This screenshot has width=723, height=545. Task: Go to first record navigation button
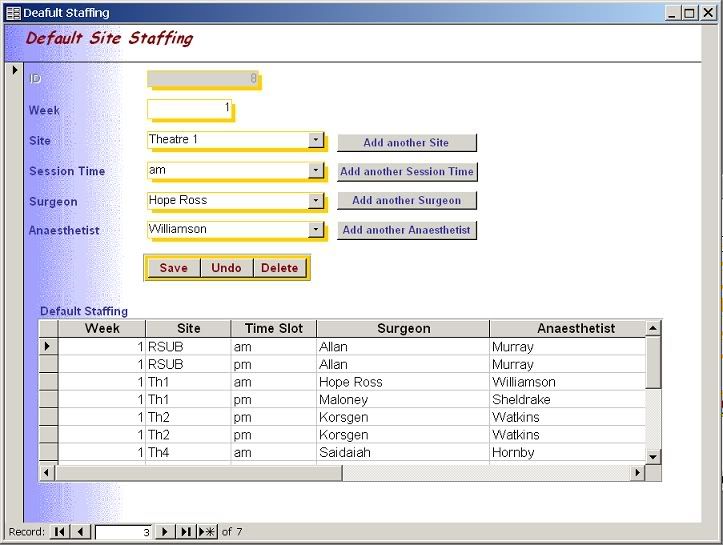(x=60, y=532)
